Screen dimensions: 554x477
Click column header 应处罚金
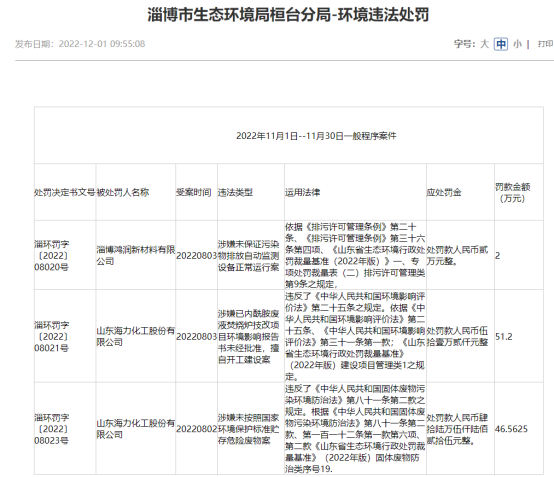[x=444, y=192]
